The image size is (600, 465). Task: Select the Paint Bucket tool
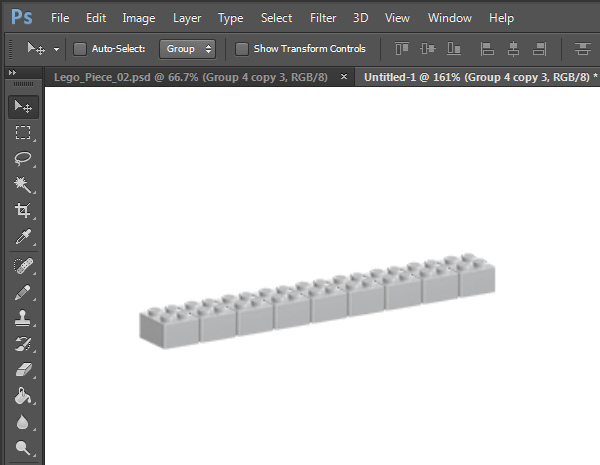click(23, 396)
